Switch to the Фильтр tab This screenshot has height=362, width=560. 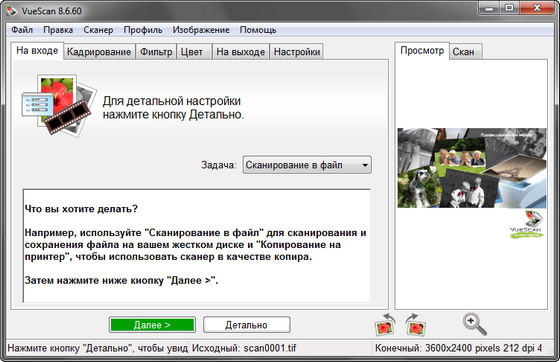point(156,52)
